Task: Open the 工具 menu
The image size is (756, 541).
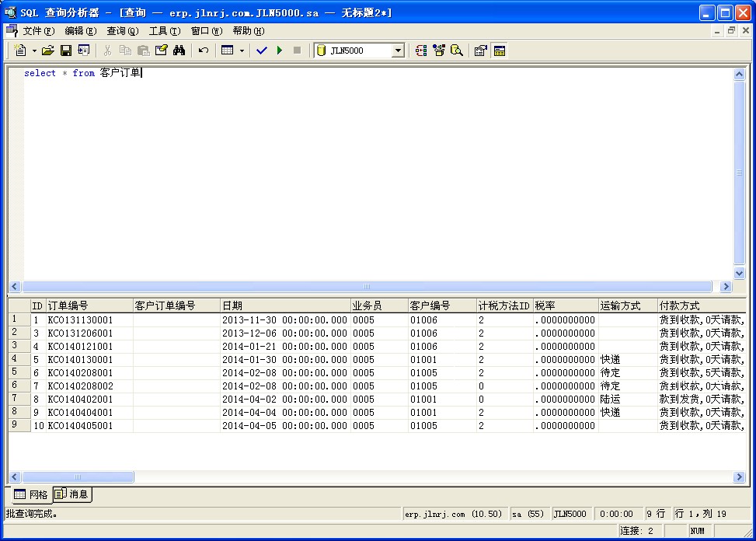Action: (164, 31)
